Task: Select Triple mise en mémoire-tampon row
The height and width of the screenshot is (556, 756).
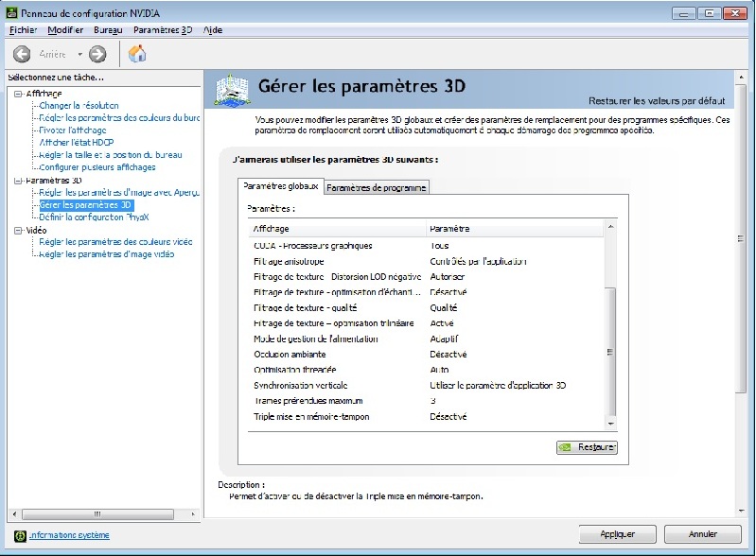Action: tap(426, 416)
